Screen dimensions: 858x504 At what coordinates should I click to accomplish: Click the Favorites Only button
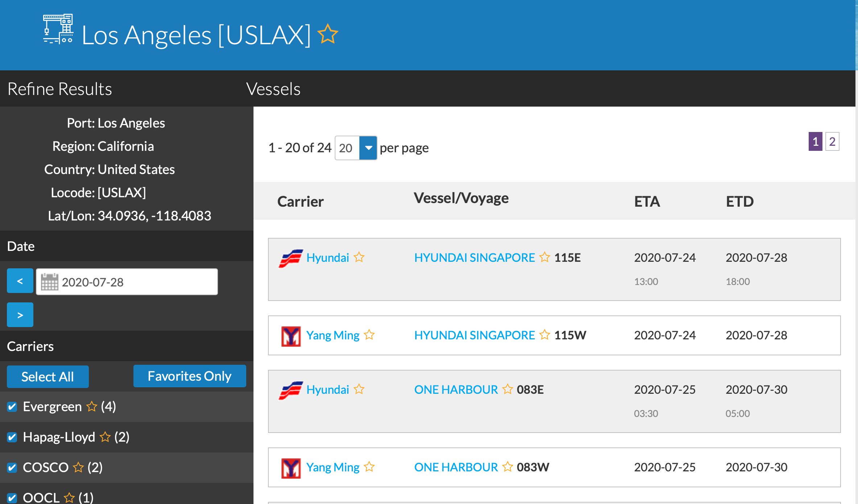[190, 376]
